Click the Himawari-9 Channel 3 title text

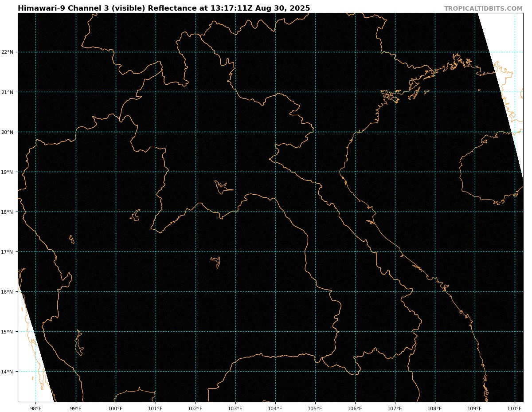pos(164,8)
